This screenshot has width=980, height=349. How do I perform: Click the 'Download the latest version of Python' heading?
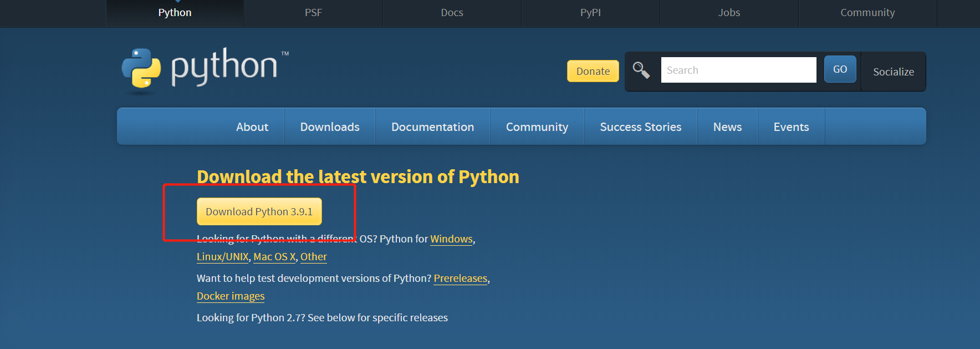(x=358, y=176)
